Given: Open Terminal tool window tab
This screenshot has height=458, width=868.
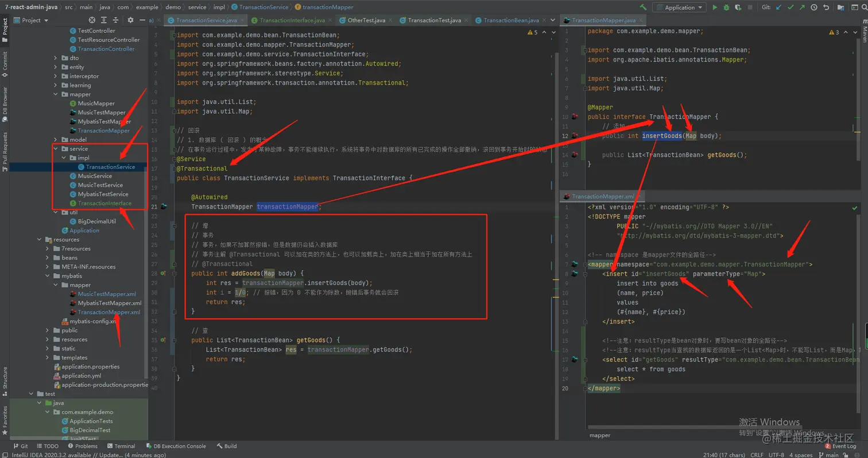Looking at the screenshot, I should pyautogui.click(x=121, y=446).
